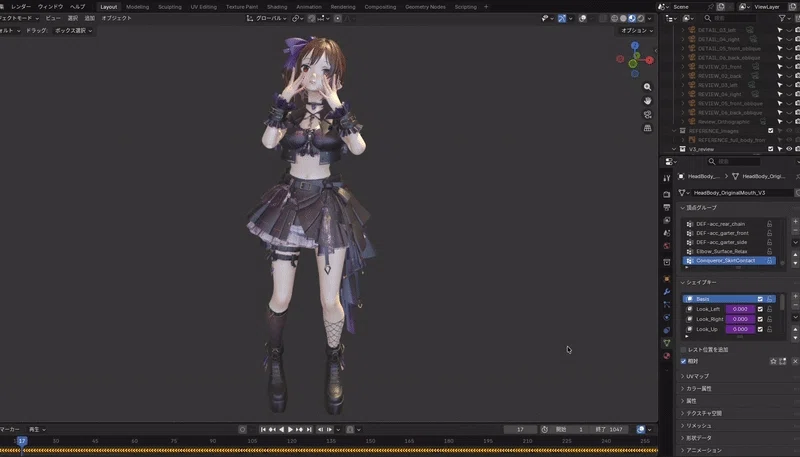Toggle the Look_Right shape key checkbox
The height and width of the screenshot is (457, 800).
tap(760, 319)
